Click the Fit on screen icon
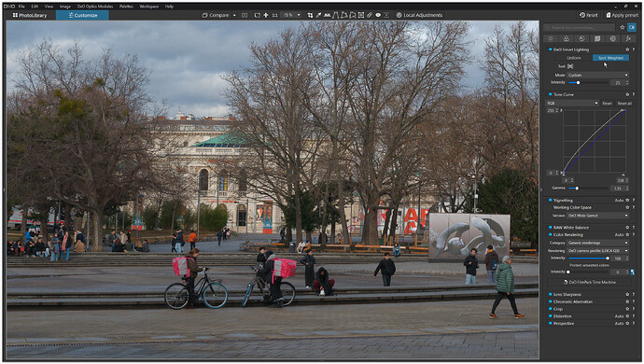Viewport: 644px width, 364px height. pos(266,15)
